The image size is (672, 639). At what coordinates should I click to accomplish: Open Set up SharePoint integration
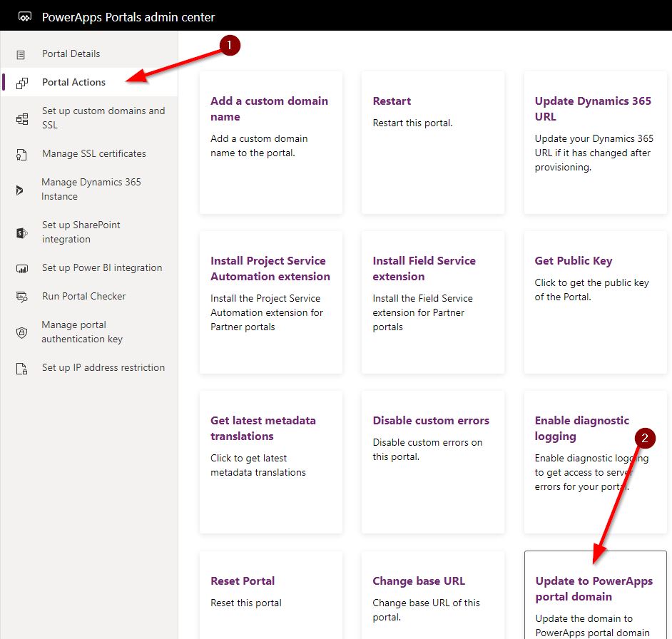(89, 232)
